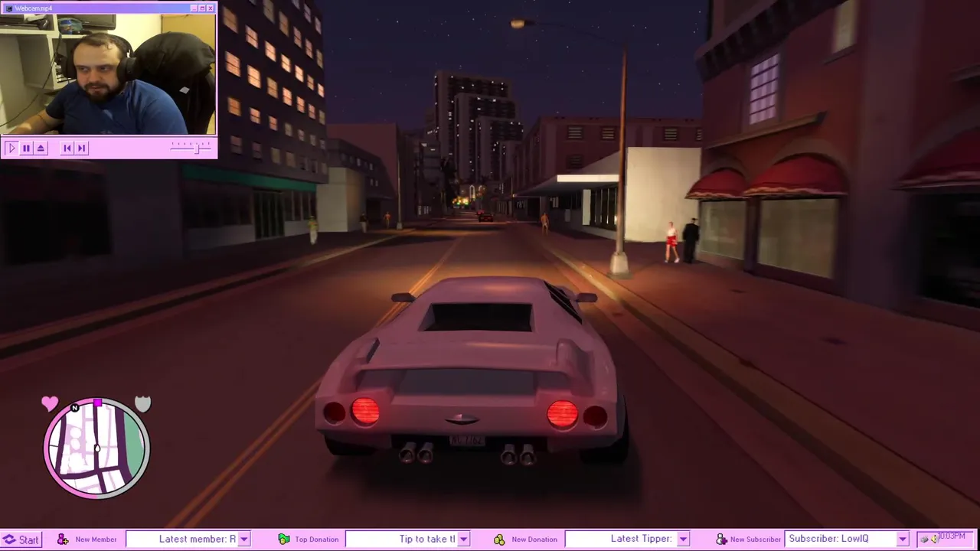Screen dimensions: 980x551
Task: Click the New Donation label
Action: [534, 540]
